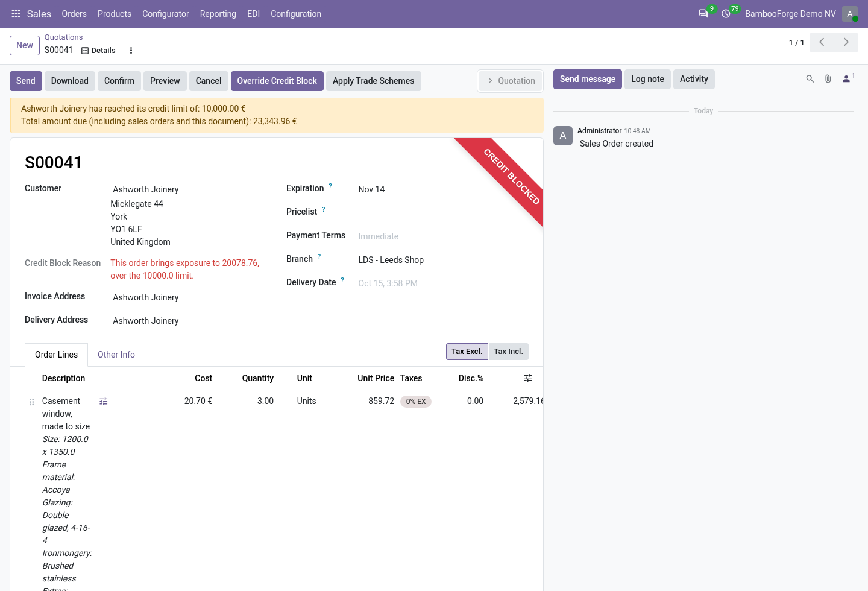Click the Branch help question mark
Screen dimensions: 868x591
(319, 256)
